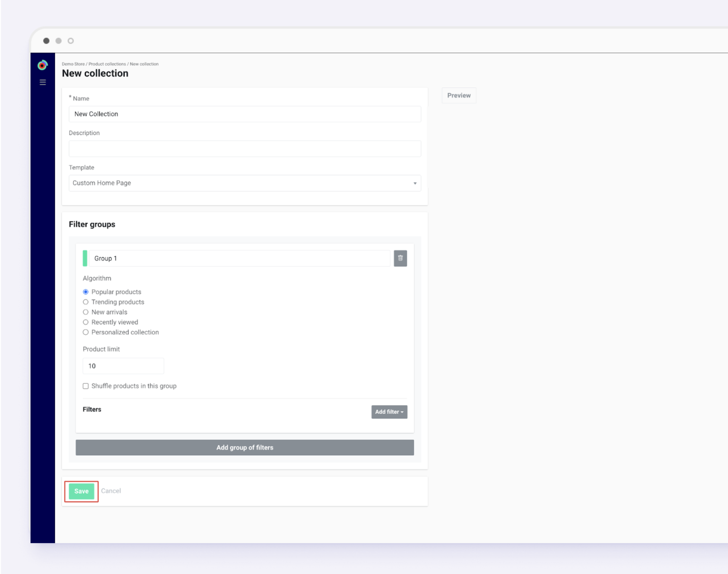
Task: Select Trending products algorithm
Action: coord(86,302)
